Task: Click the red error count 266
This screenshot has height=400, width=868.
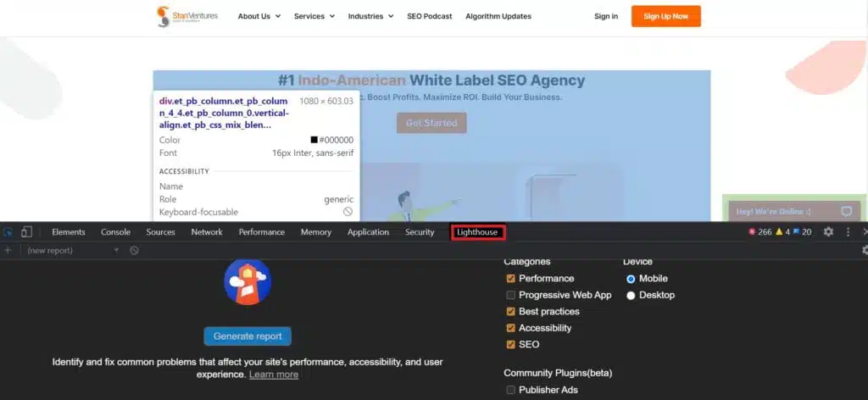Action: pos(760,232)
